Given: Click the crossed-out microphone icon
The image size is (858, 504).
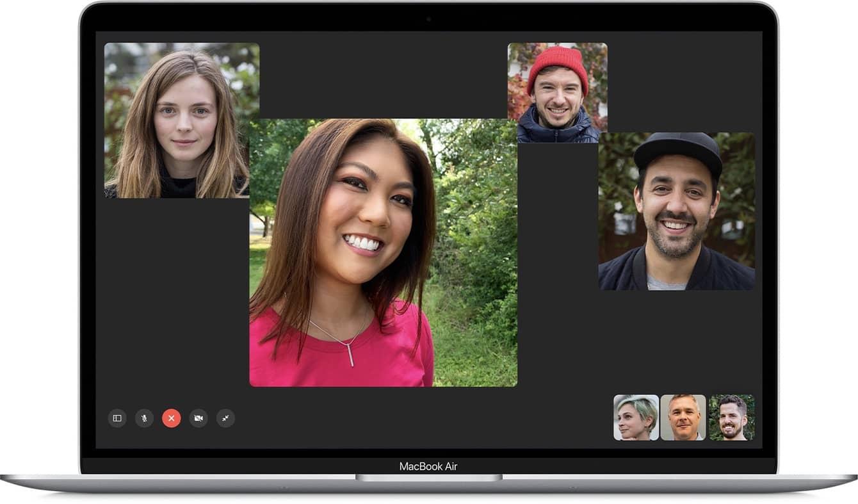Looking at the screenshot, I should pyautogui.click(x=144, y=418).
